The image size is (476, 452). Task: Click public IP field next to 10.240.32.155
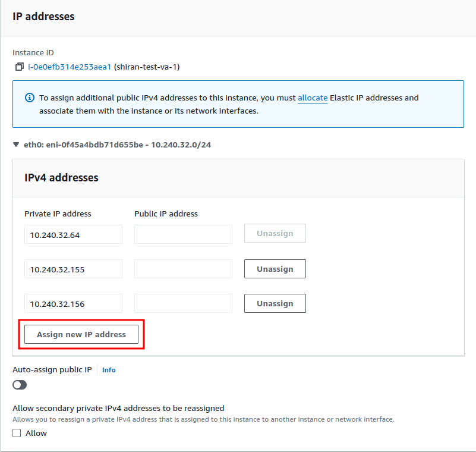click(184, 269)
